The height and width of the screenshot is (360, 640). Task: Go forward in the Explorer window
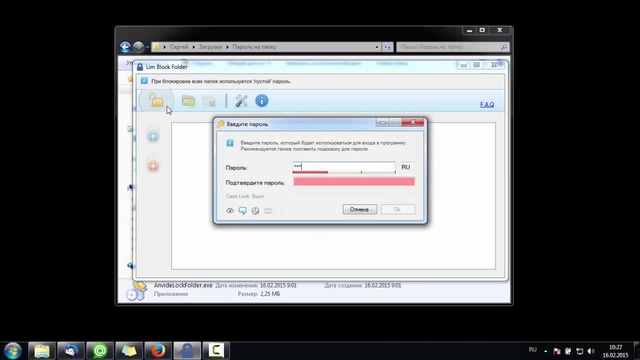[138, 47]
